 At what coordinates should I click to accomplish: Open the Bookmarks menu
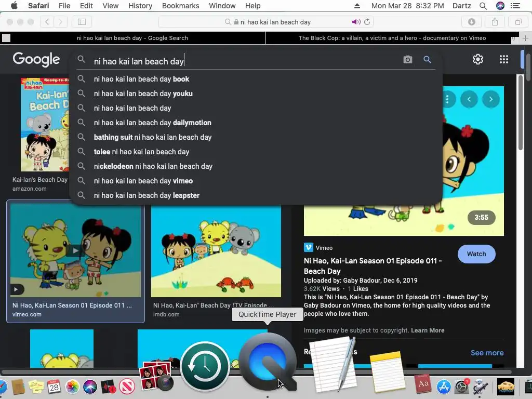[x=180, y=6]
